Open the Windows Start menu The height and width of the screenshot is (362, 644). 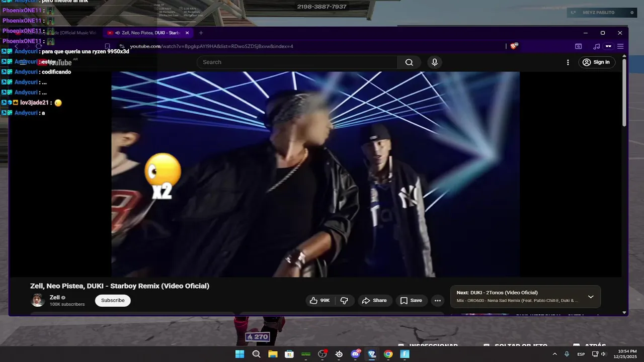pyautogui.click(x=240, y=354)
